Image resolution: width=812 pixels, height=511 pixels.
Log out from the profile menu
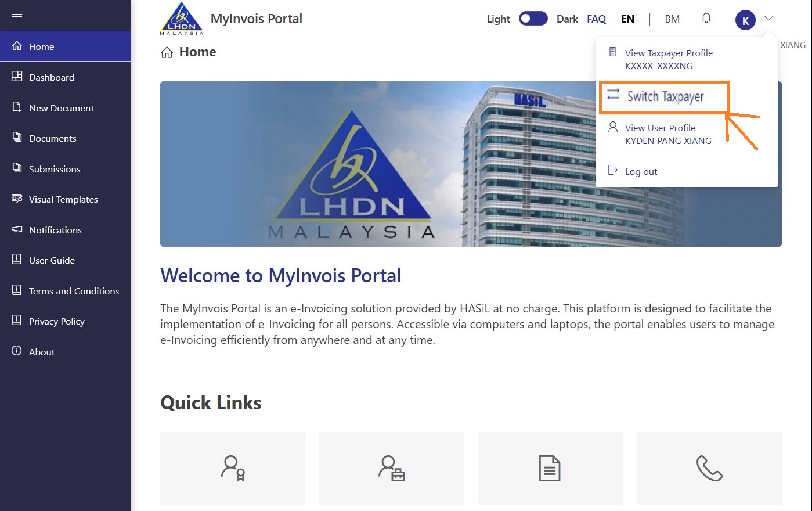641,171
